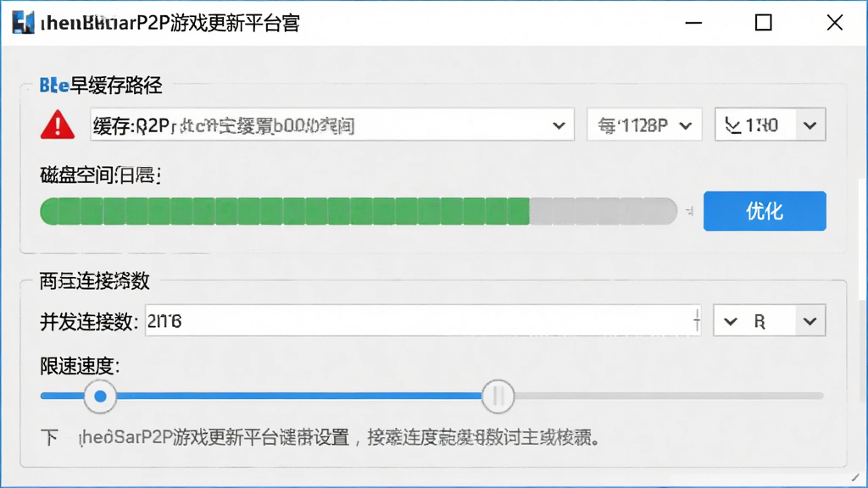Click left chevron in the R combo box

pyautogui.click(x=730, y=321)
